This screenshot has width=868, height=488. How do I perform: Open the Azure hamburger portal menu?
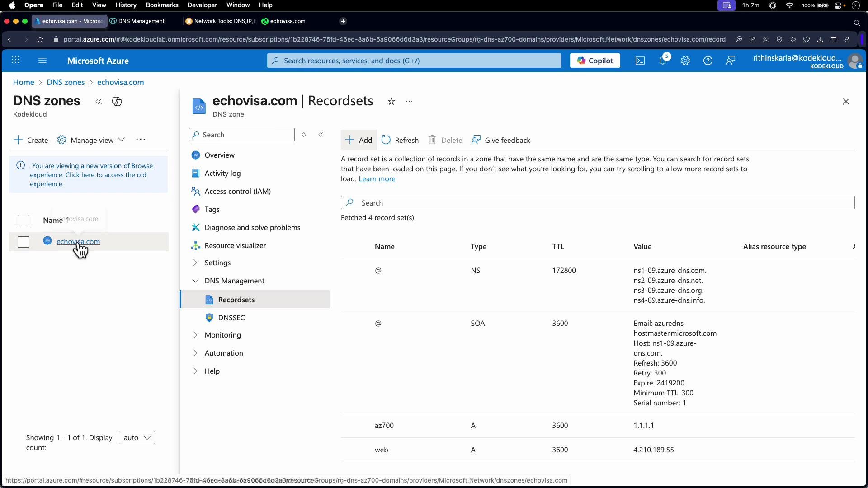point(42,61)
